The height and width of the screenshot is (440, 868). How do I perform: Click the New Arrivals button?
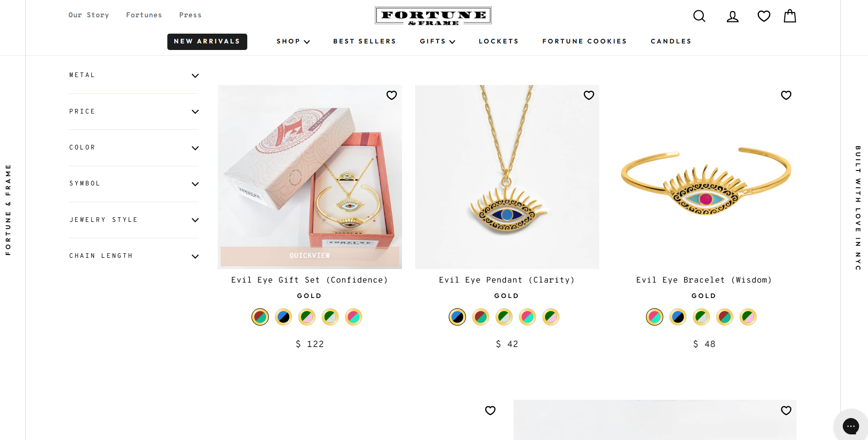207,42
